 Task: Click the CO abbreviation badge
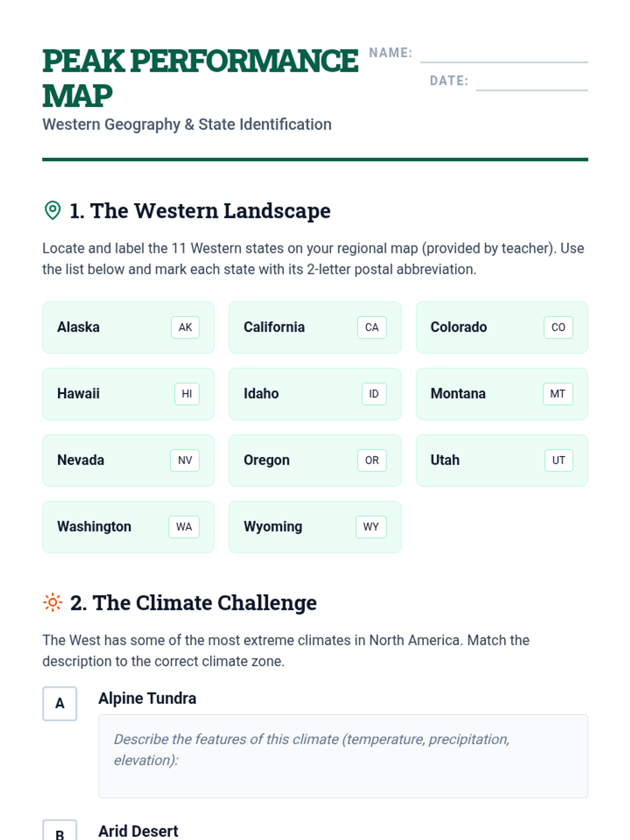pos(558,328)
